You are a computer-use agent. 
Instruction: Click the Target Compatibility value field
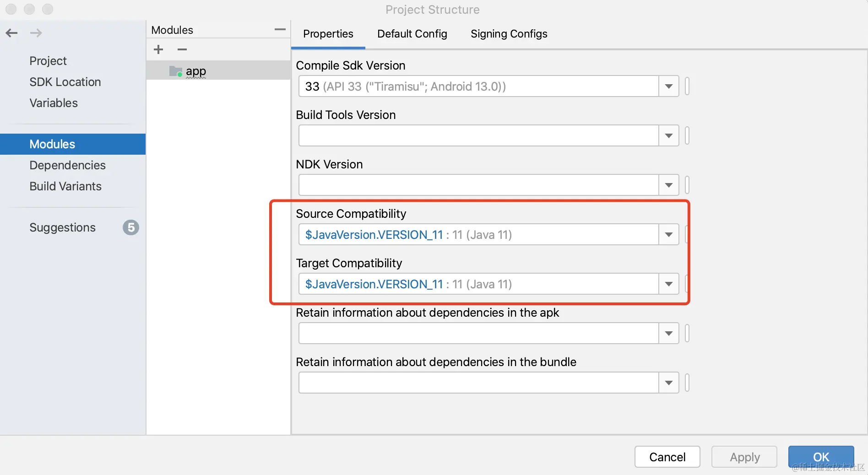point(479,284)
